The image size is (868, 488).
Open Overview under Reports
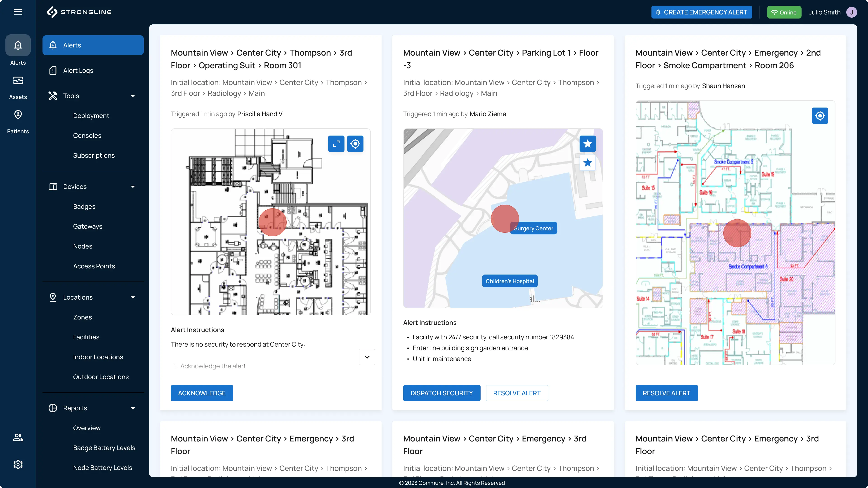pyautogui.click(x=87, y=428)
